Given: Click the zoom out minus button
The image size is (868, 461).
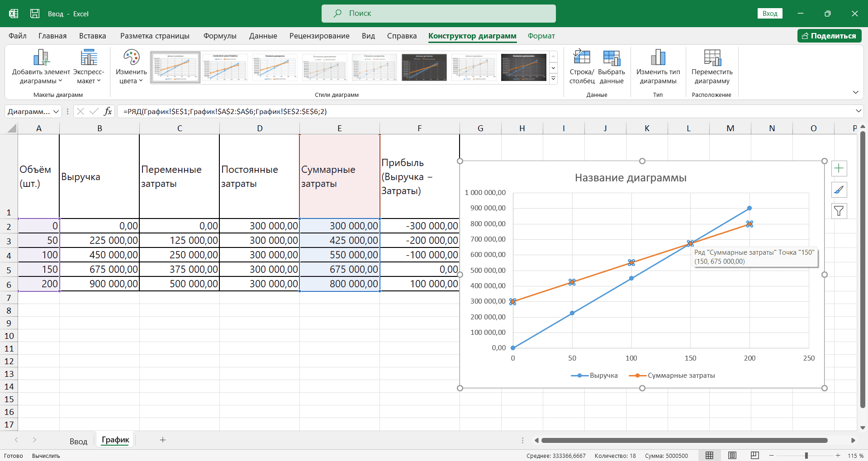Looking at the screenshot, I should [x=772, y=456].
